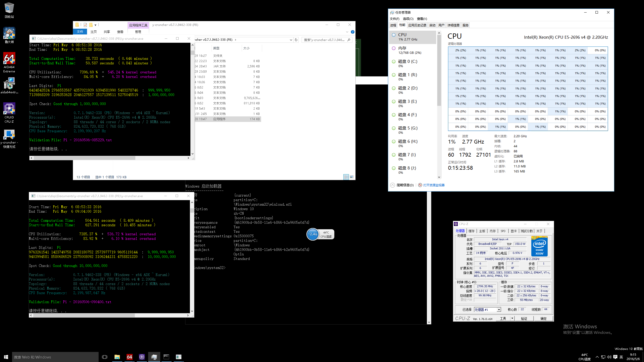The height and width of the screenshot is (362, 644).
Task: Switch to the 内存 tab in CPU-Z
Action: (493, 231)
